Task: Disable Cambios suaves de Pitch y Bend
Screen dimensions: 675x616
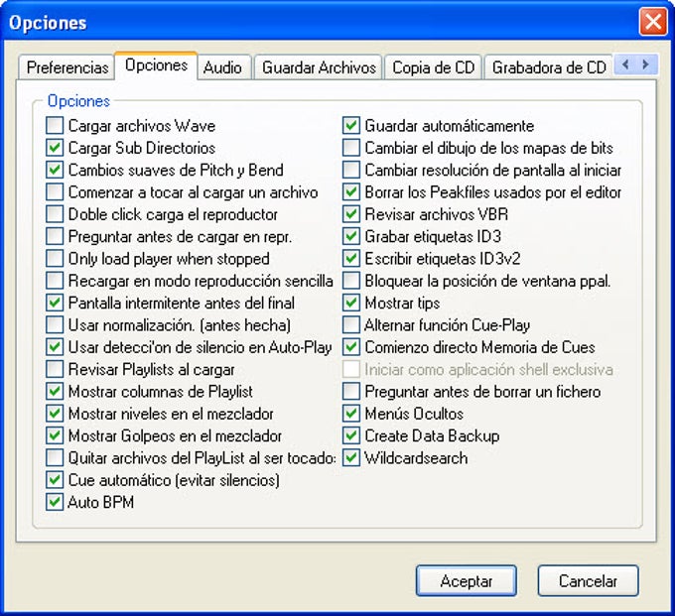Action: click(55, 170)
